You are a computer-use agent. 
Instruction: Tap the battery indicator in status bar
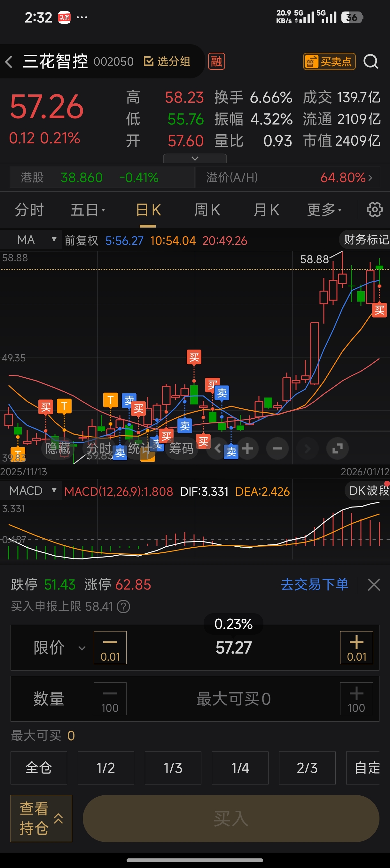click(352, 18)
